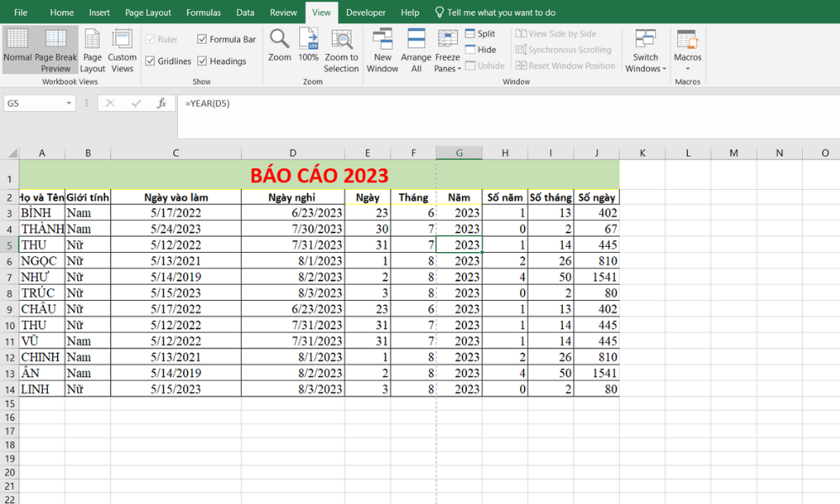Open the Formulas ribbon tab
840x504 pixels.
point(203,13)
